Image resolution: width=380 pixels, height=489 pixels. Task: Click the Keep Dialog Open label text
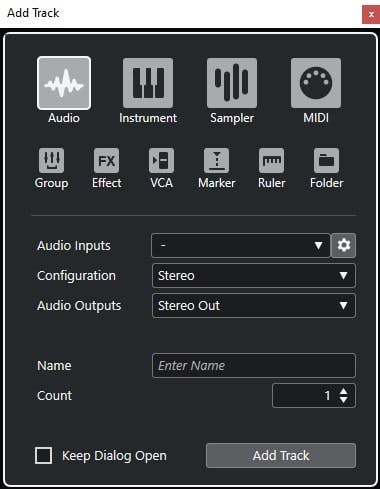[x=114, y=456]
